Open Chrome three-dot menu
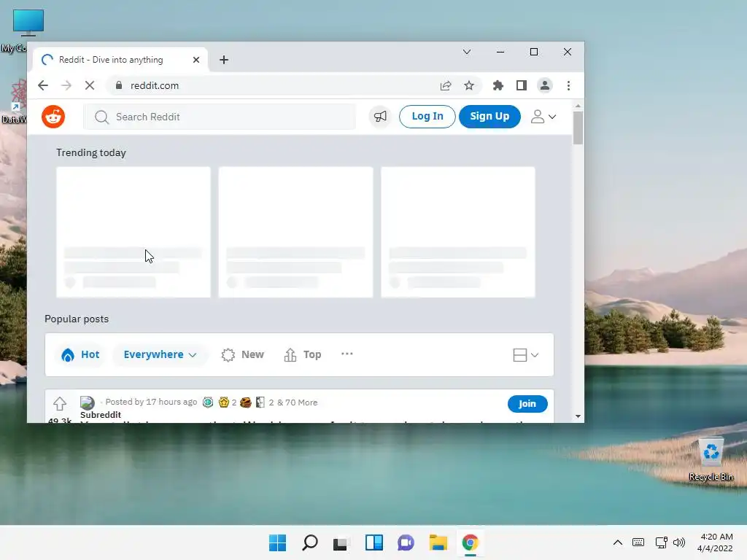The width and height of the screenshot is (747, 560). click(568, 86)
